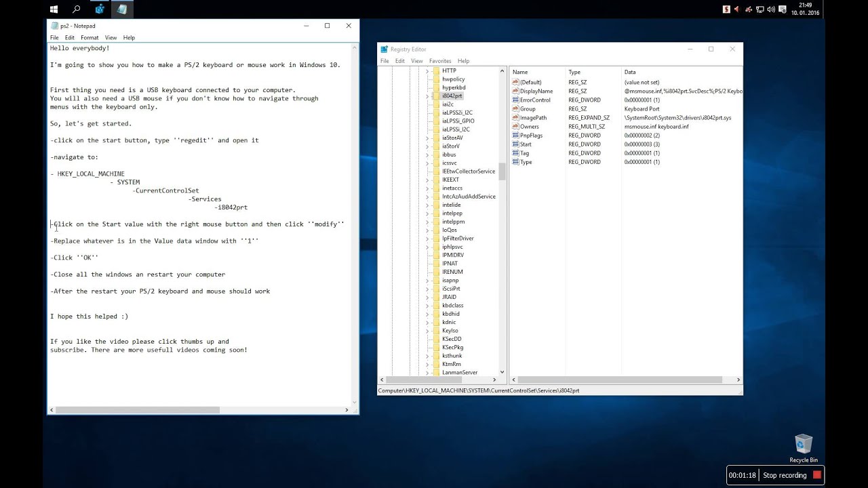Select the Group value icon
Screen dimensions: 868x488
click(515, 108)
